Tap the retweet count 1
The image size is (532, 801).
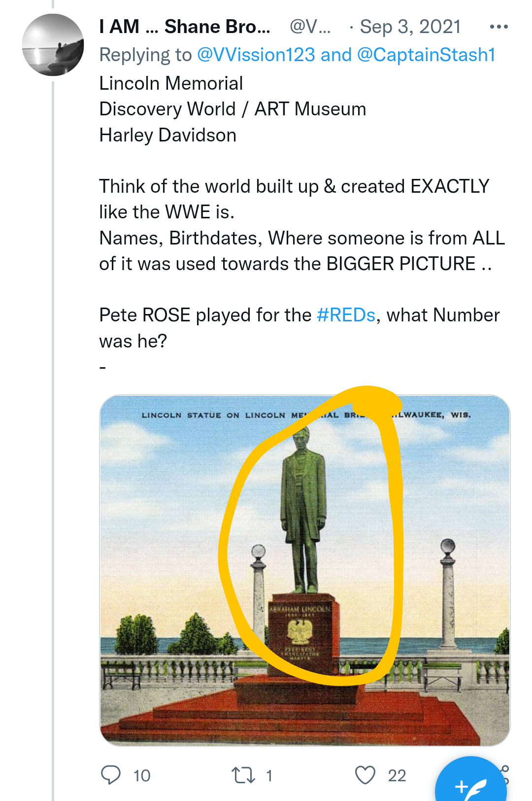pos(269,776)
